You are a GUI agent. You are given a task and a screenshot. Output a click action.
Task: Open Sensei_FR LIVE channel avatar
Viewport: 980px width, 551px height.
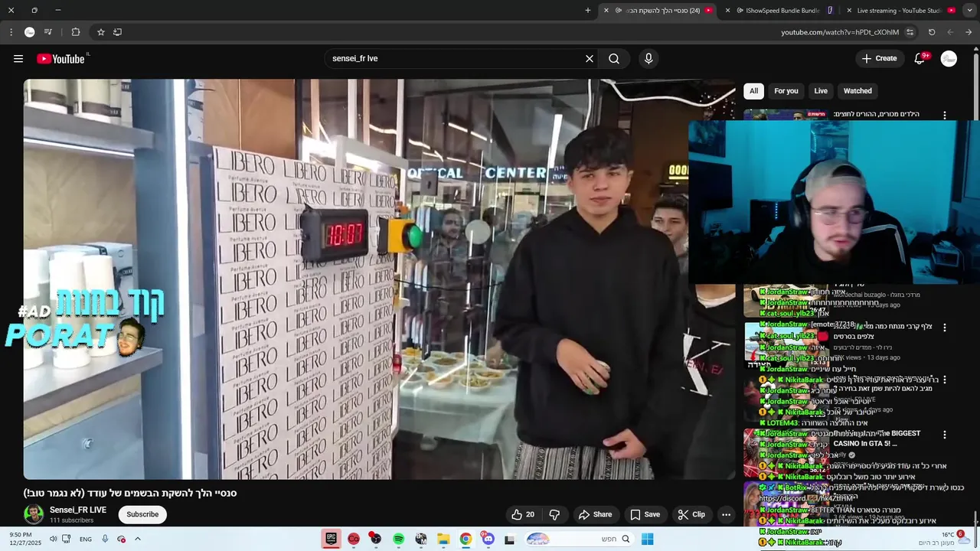coord(34,514)
